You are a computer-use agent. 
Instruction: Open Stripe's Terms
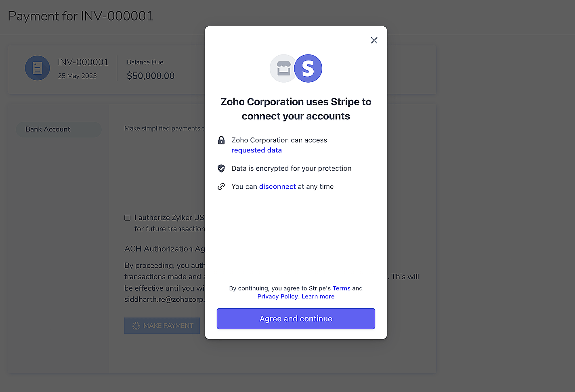coord(341,288)
